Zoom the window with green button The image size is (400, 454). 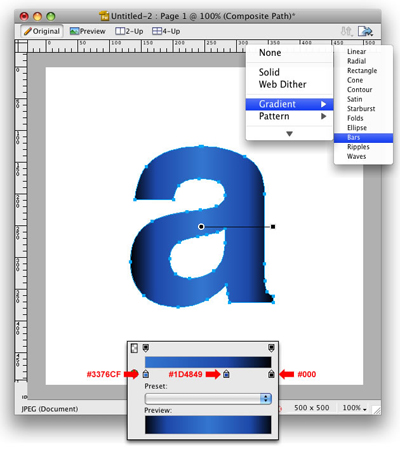[51, 16]
